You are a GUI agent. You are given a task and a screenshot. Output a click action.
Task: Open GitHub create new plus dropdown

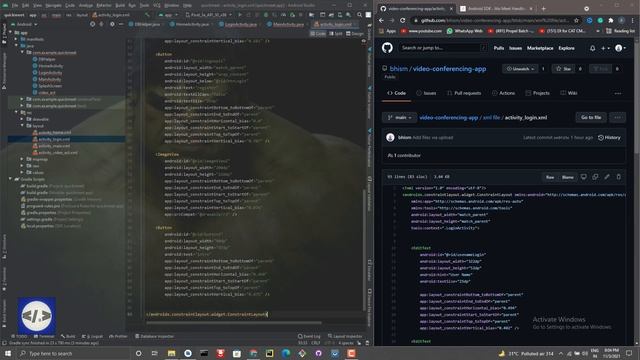(605, 48)
